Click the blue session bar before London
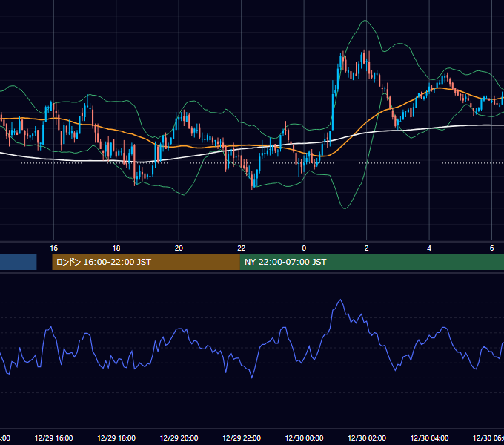Viewport: 504px width, 445px height. click(19, 262)
